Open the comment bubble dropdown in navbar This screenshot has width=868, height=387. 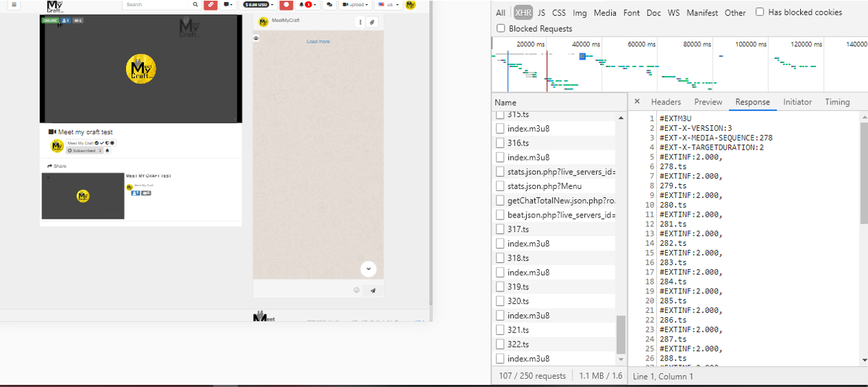[x=228, y=4]
